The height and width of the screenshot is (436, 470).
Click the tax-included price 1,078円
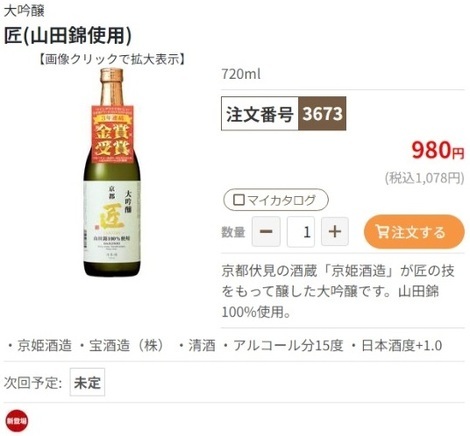click(x=424, y=178)
